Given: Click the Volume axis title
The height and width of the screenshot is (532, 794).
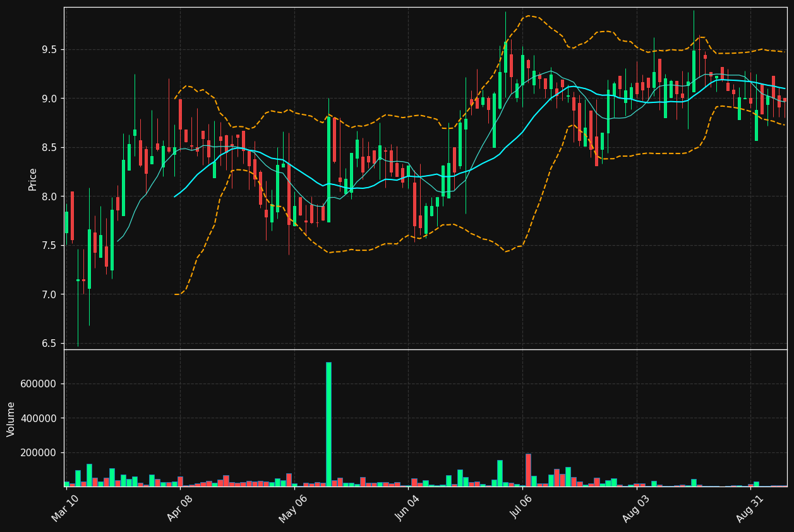Looking at the screenshot, I should click(11, 419).
